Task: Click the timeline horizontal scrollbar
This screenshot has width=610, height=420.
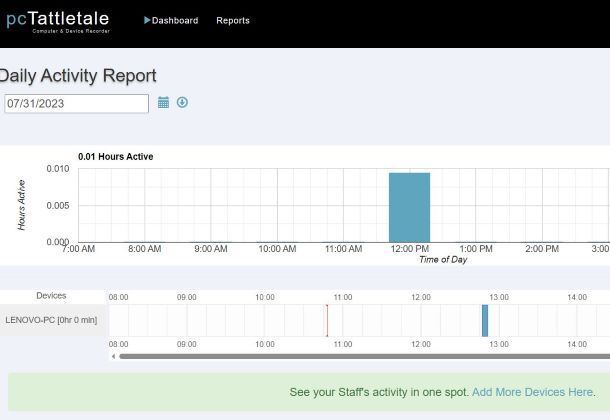Action: (364, 356)
